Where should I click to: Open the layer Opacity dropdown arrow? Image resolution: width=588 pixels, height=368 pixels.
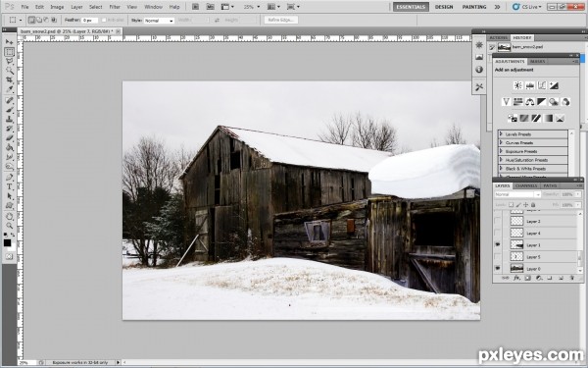tap(579, 194)
